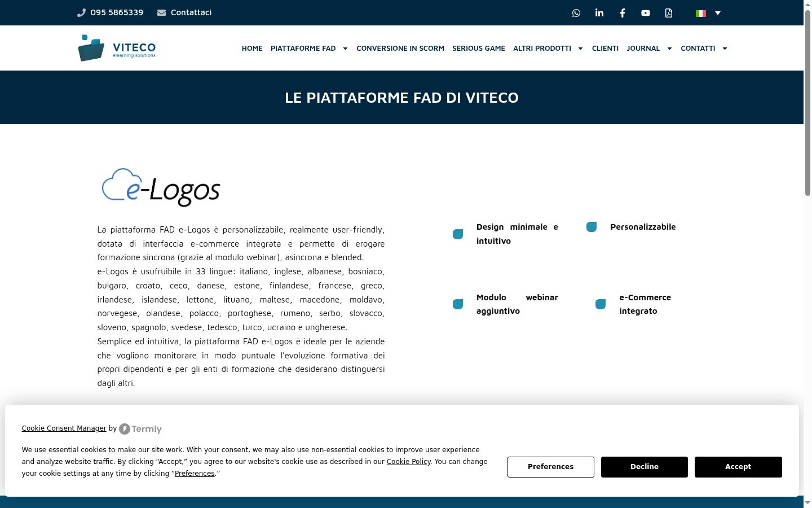Click the Termly logo in cookie banner

coord(140,429)
